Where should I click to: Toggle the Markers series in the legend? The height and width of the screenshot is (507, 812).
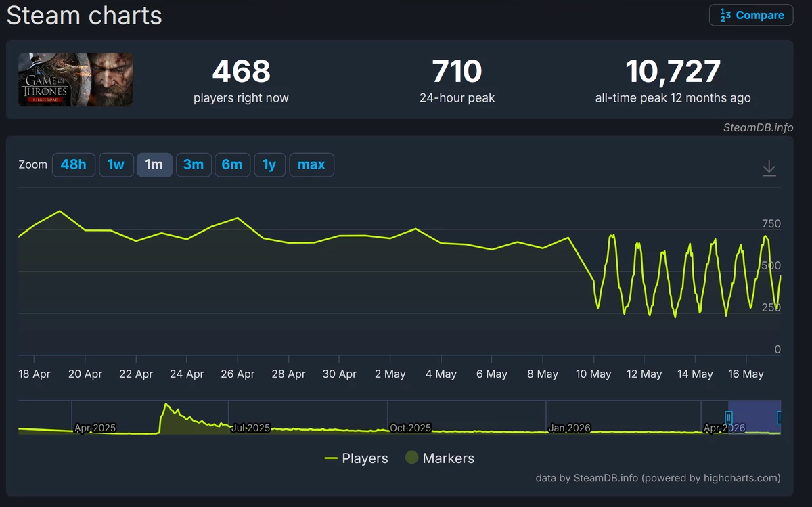[440, 458]
